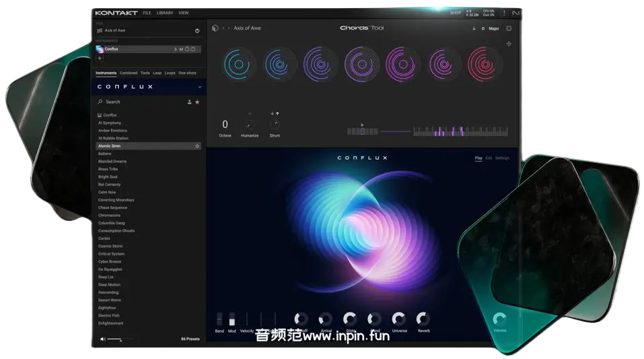This screenshot has height=359, width=644.
Task: Expand the Conflux library dropdown chevron
Action: [200, 87]
